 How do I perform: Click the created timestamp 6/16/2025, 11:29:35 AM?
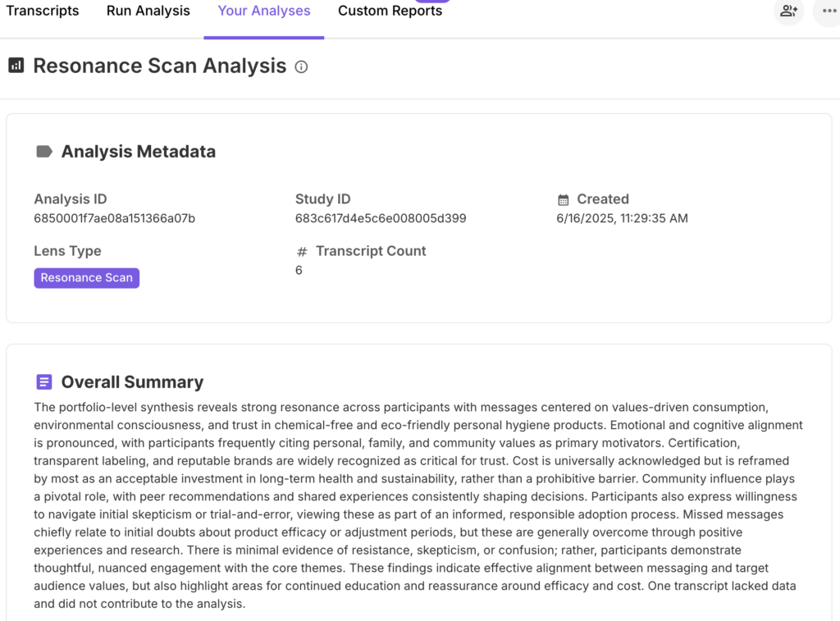[622, 218]
